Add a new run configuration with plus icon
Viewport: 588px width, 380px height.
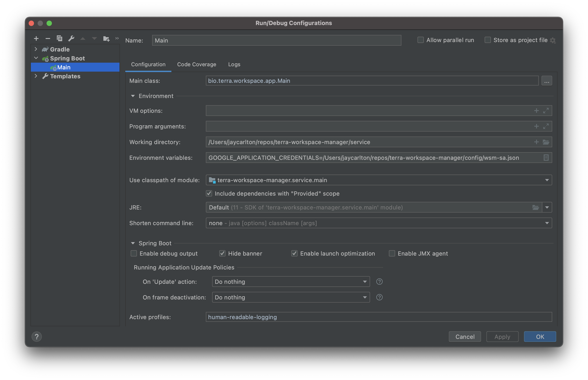pyautogui.click(x=36, y=38)
